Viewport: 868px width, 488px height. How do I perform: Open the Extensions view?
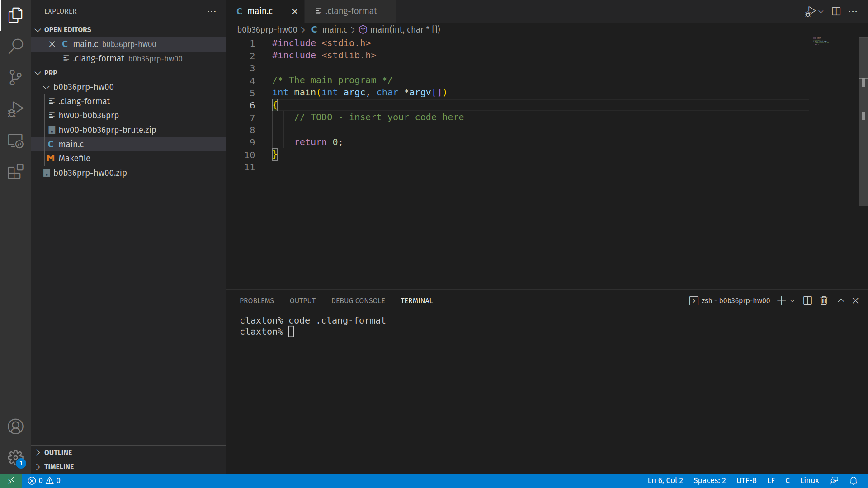(16, 172)
